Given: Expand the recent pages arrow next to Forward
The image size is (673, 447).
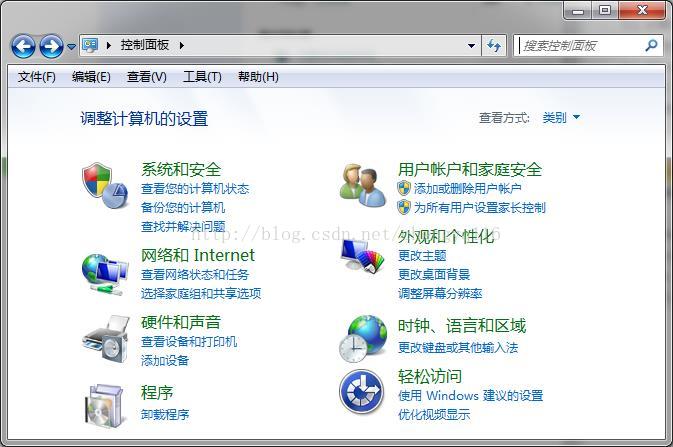Looking at the screenshot, I should click(72, 46).
